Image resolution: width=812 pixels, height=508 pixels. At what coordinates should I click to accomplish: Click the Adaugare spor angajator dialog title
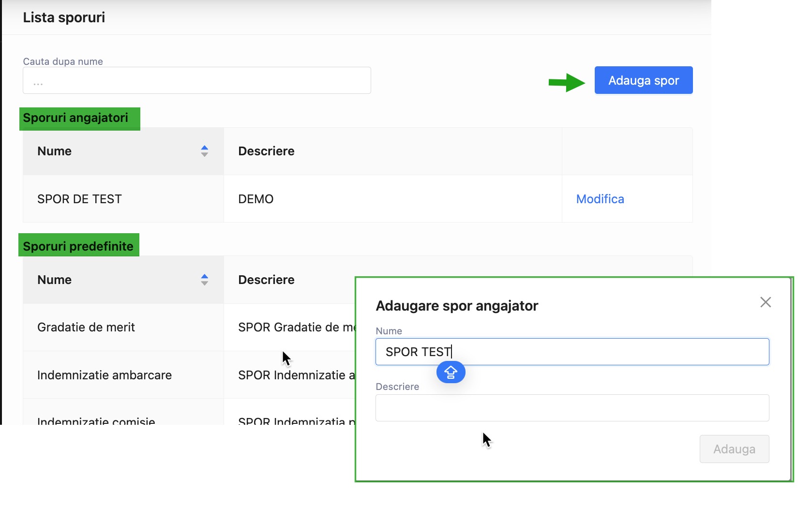(x=457, y=306)
